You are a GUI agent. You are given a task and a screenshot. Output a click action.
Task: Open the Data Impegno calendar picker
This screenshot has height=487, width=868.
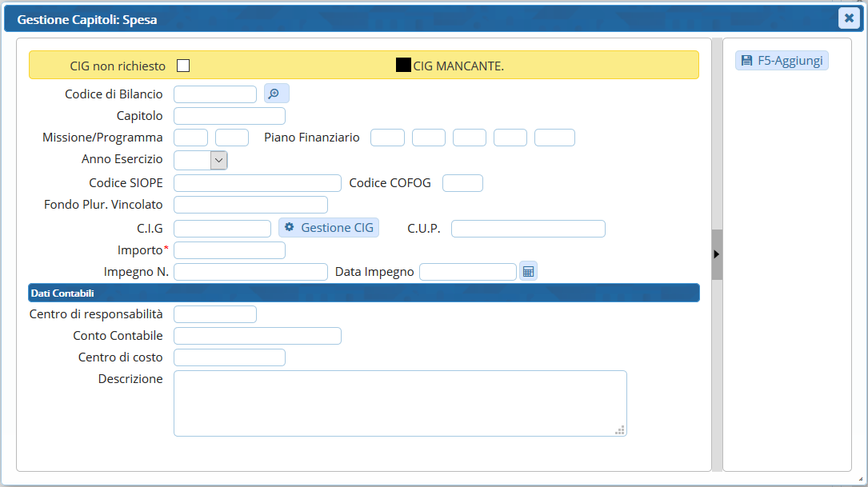(x=528, y=272)
